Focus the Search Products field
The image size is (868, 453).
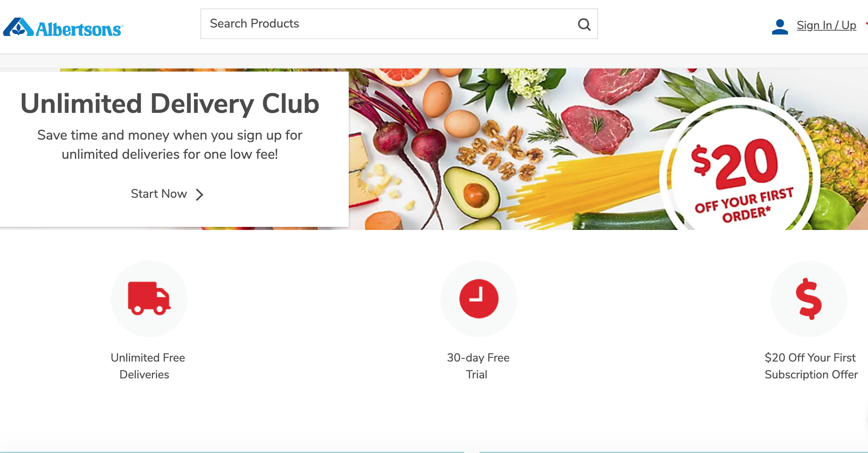click(x=399, y=24)
